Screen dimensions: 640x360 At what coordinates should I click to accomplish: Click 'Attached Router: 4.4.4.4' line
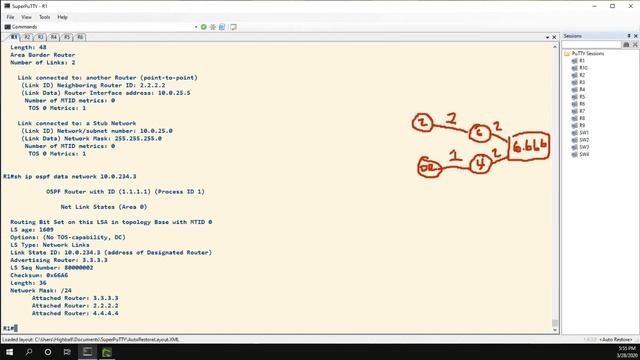(75, 313)
